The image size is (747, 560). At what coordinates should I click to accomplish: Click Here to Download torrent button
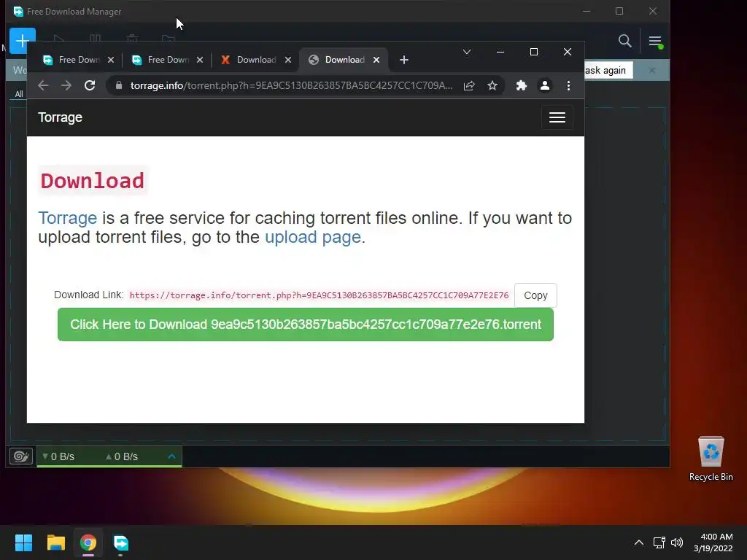coord(306,324)
